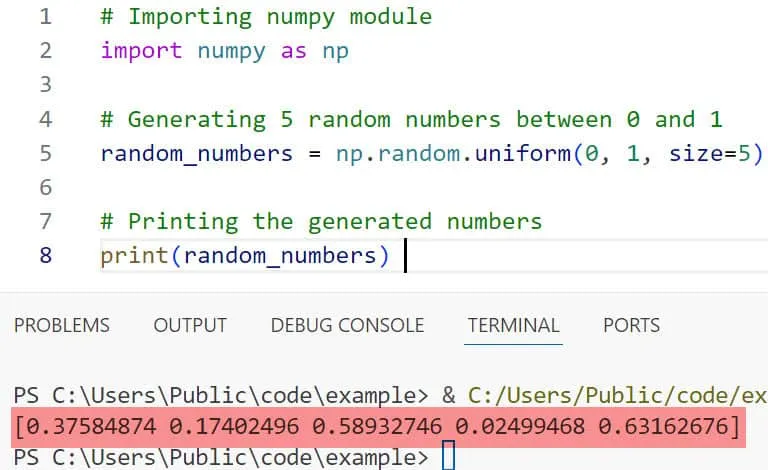This screenshot has width=768, height=470.
Task: Click the 'random_numbers' variable on line 5
Action: coord(196,154)
